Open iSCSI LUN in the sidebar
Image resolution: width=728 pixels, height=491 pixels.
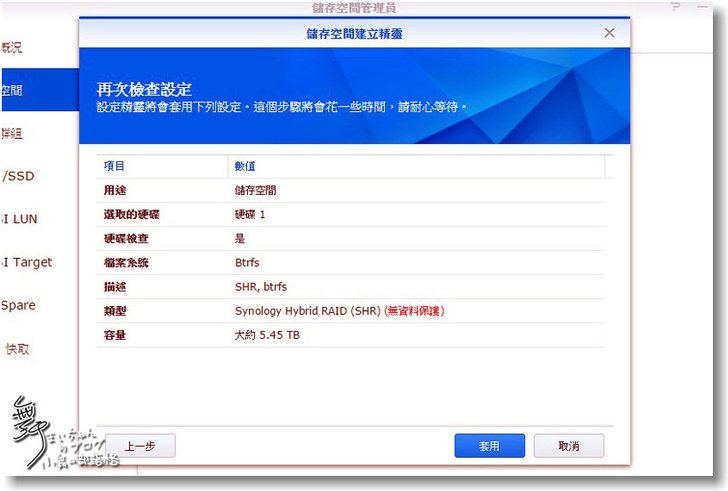pos(19,219)
